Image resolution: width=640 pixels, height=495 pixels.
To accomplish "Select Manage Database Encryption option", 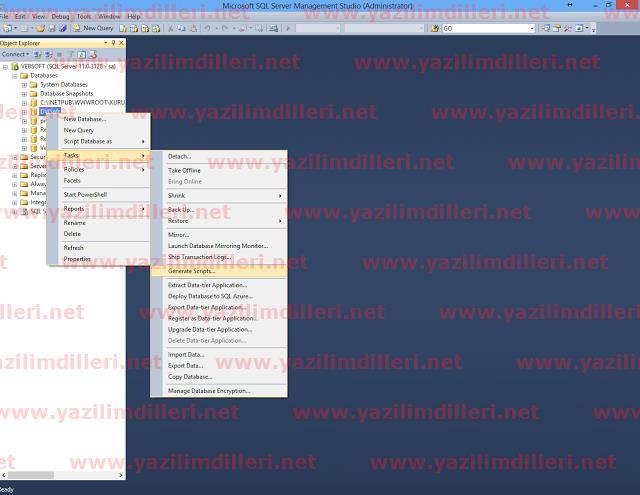I will (x=219, y=391).
